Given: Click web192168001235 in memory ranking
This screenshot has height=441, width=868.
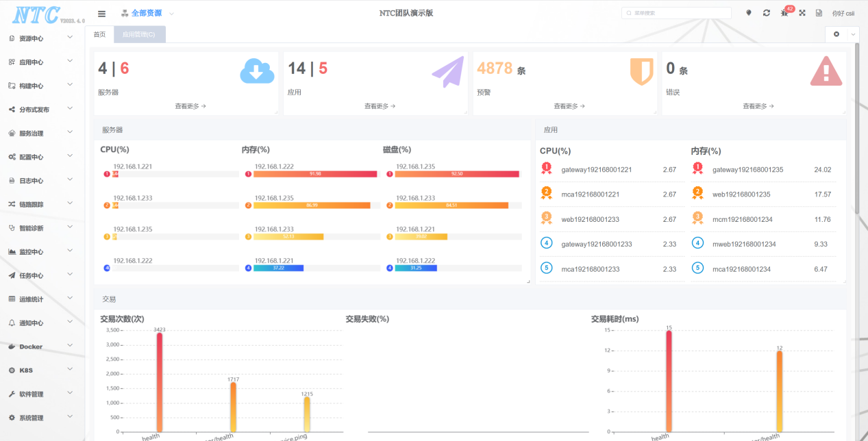Looking at the screenshot, I should click(741, 194).
